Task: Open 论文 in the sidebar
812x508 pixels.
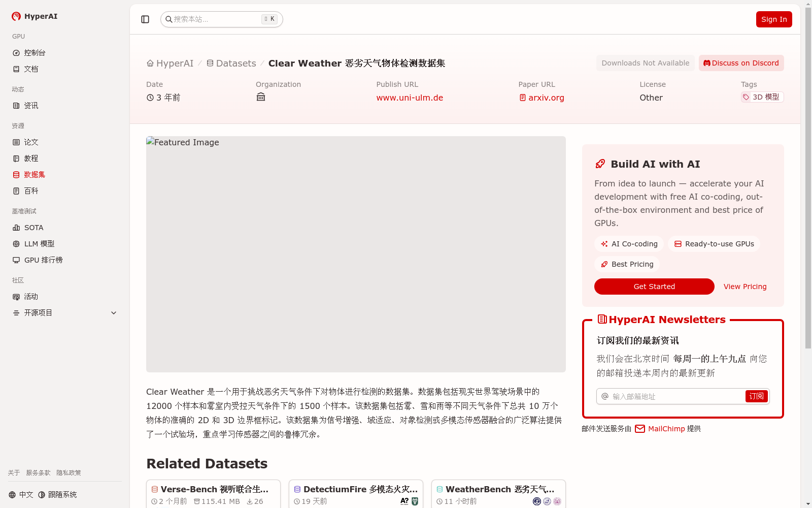Action: (65, 142)
